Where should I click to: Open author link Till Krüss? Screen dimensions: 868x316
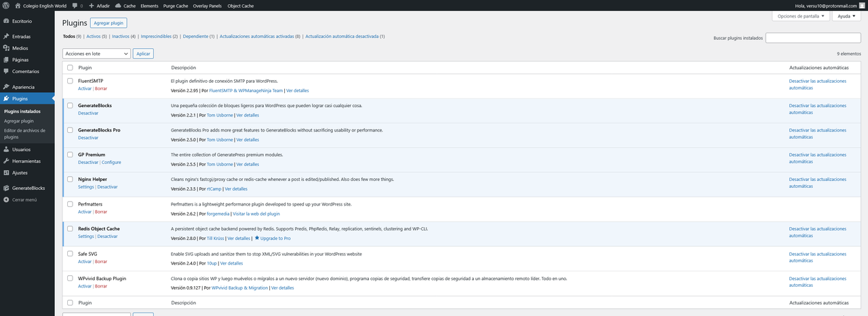[215, 238]
